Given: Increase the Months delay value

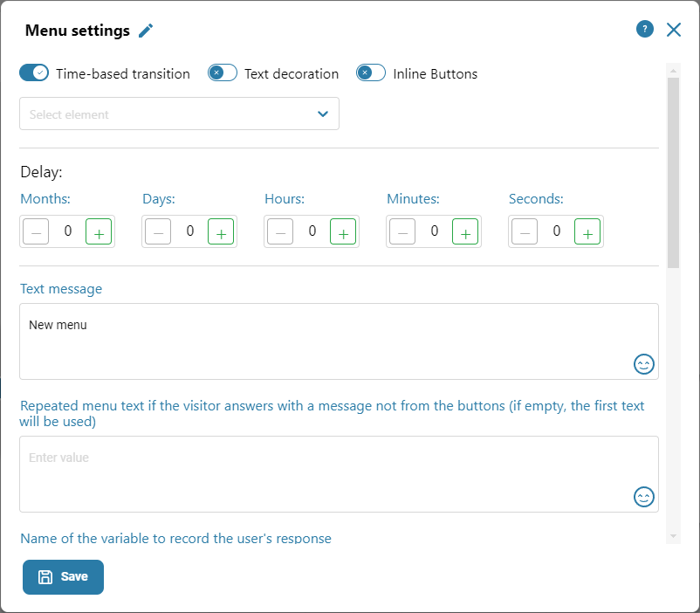Looking at the screenshot, I should click(x=99, y=231).
